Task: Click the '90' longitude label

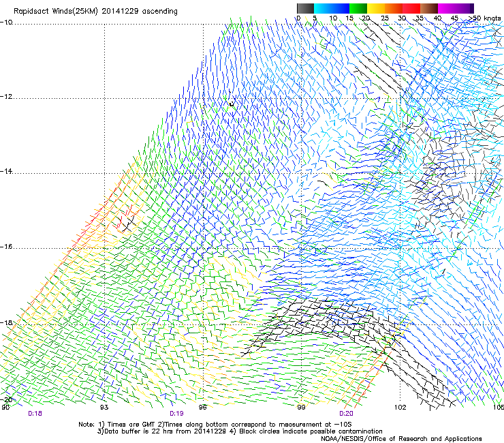Action: pyautogui.click(x=5, y=408)
